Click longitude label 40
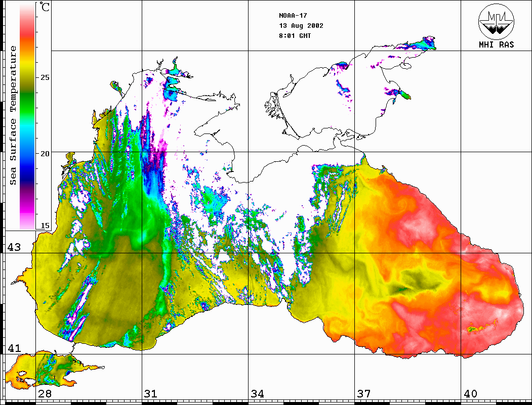Screen dimensions: 532x405 tap(470, 394)
